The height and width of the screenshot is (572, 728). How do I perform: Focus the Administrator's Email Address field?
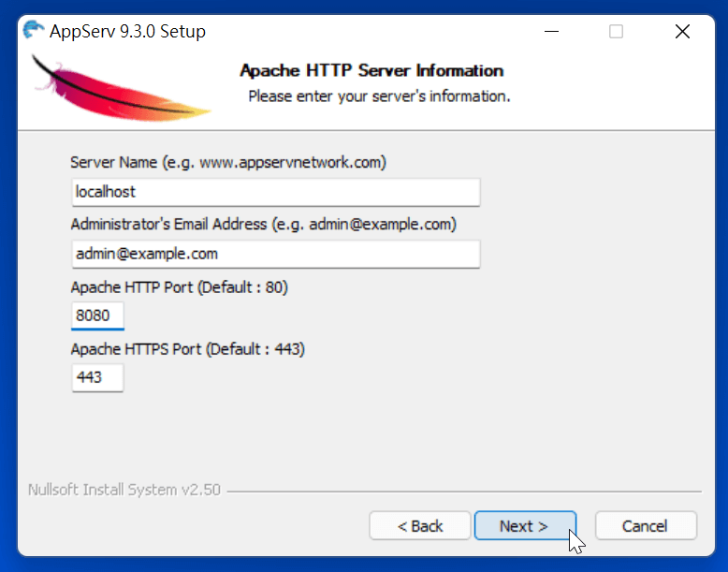click(276, 254)
